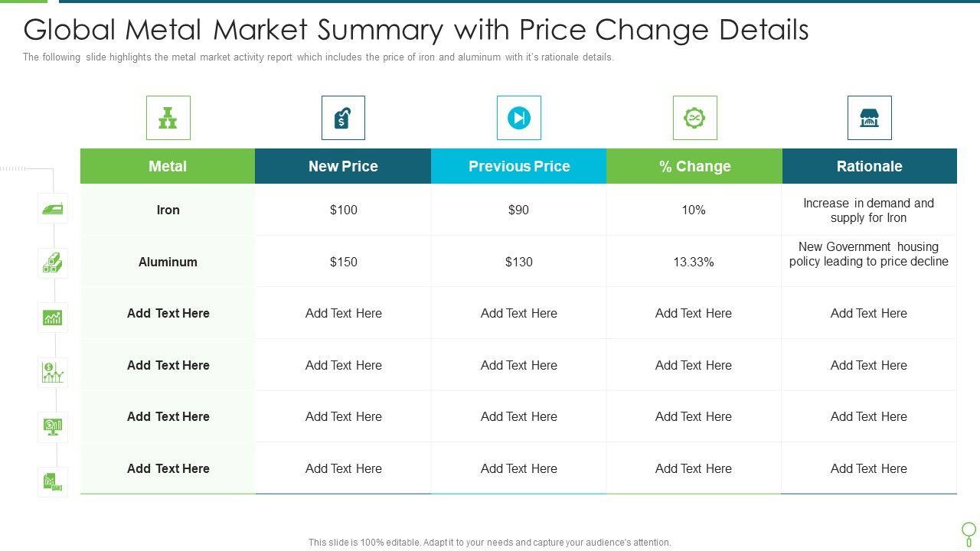Click the Iron new price $100 cell
The height and width of the screenshot is (551, 980).
click(x=343, y=210)
